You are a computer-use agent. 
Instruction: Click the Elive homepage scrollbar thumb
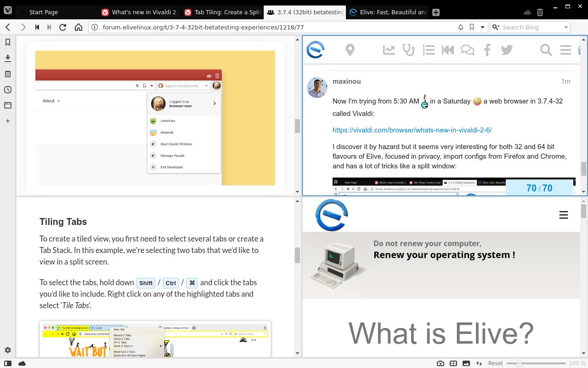click(584, 211)
